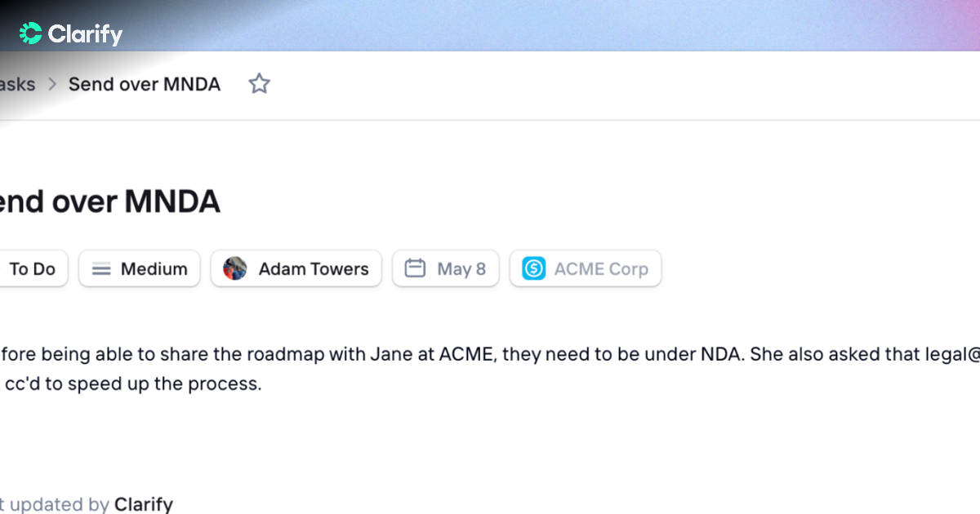The width and height of the screenshot is (980, 514).
Task: Click the Clarify wordmark in the header
Action: pyautogui.click(x=85, y=34)
